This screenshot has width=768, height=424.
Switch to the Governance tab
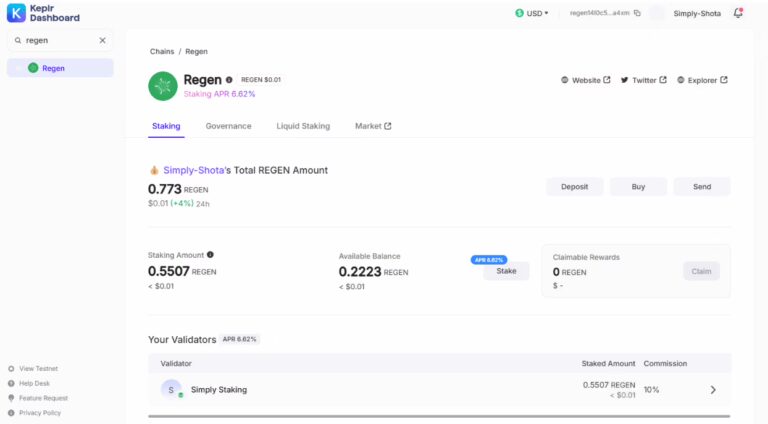click(228, 126)
